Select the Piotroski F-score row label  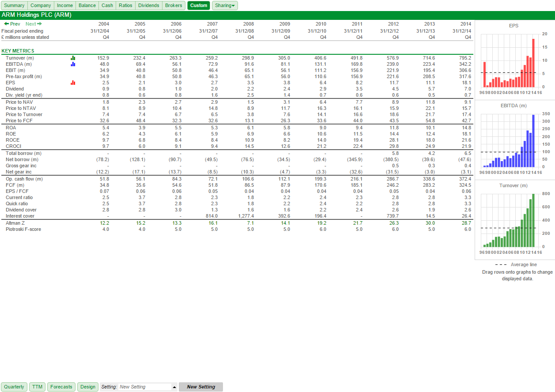pos(23,229)
